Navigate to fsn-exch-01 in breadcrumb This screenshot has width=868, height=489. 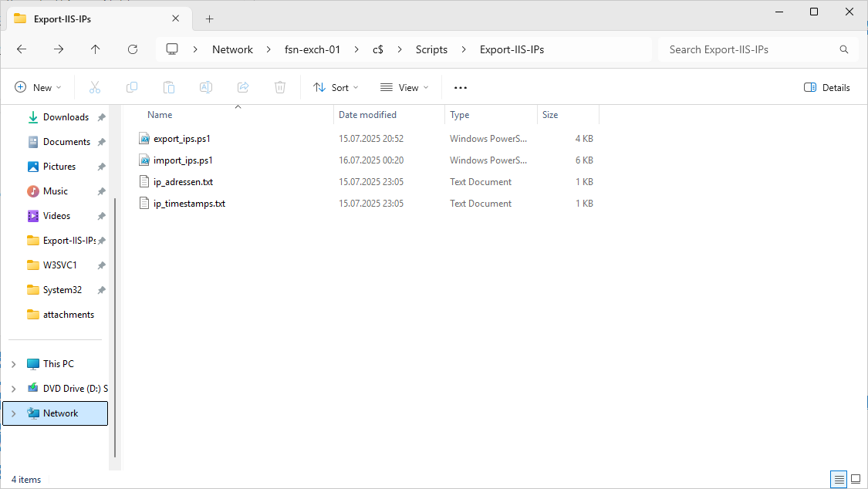pyautogui.click(x=312, y=49)
